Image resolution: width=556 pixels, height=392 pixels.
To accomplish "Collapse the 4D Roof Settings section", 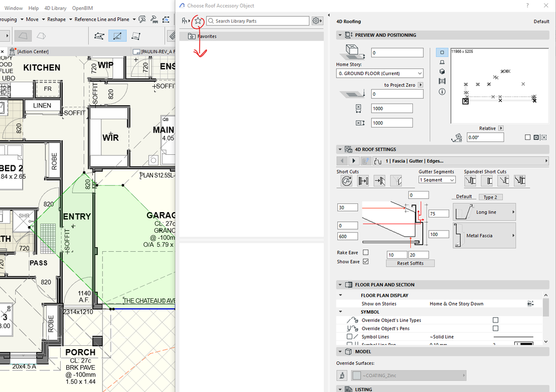I will click(339, 149).
